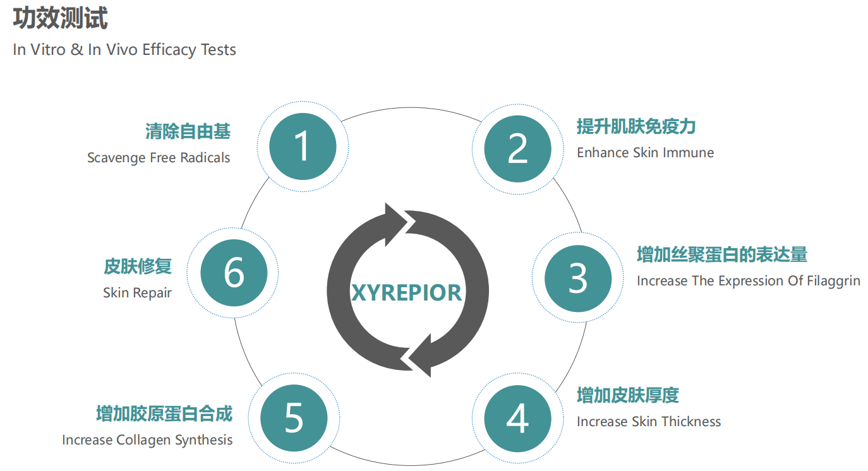Click the numbered circle 5
868x471 pixels.
coord(294,418)
